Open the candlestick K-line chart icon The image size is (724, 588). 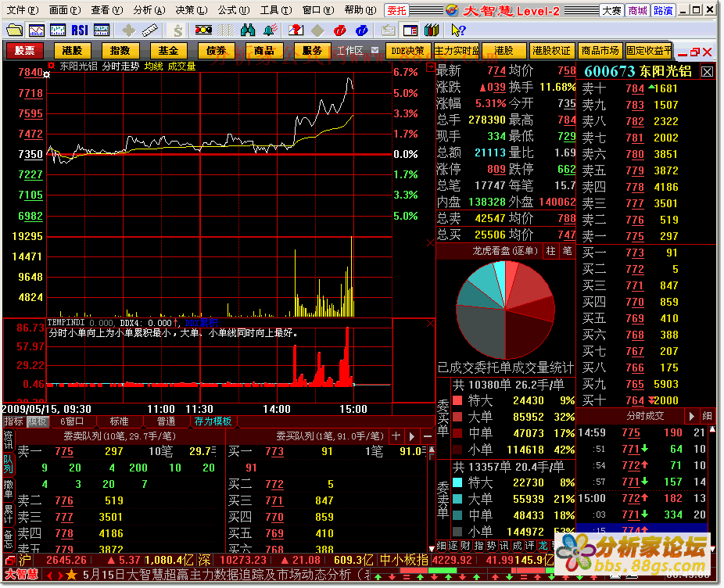58,30
